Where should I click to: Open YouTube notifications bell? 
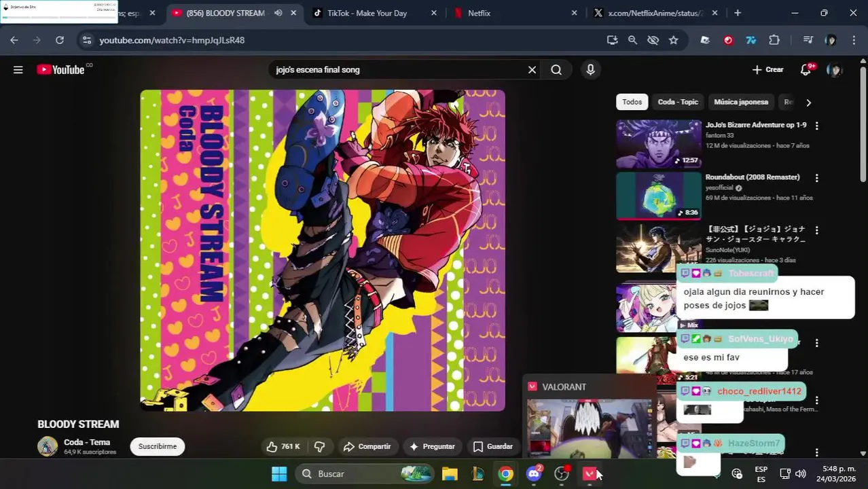coord(806,69)
